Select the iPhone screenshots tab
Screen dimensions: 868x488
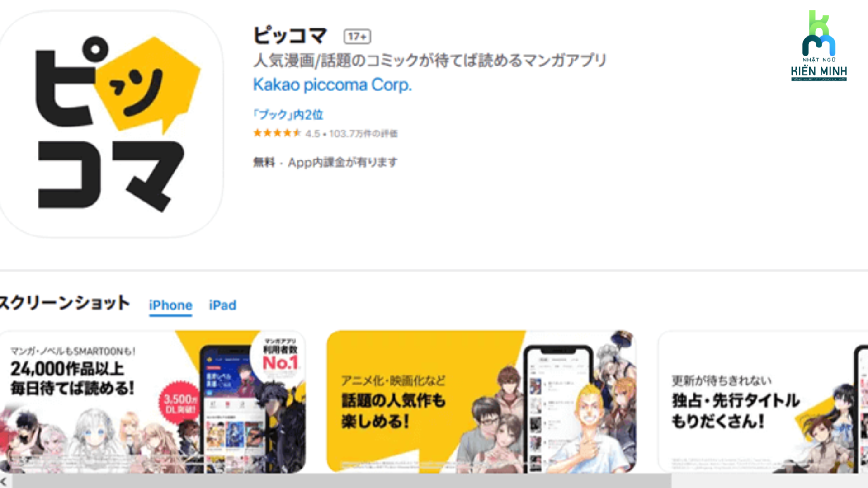(170, 305)
